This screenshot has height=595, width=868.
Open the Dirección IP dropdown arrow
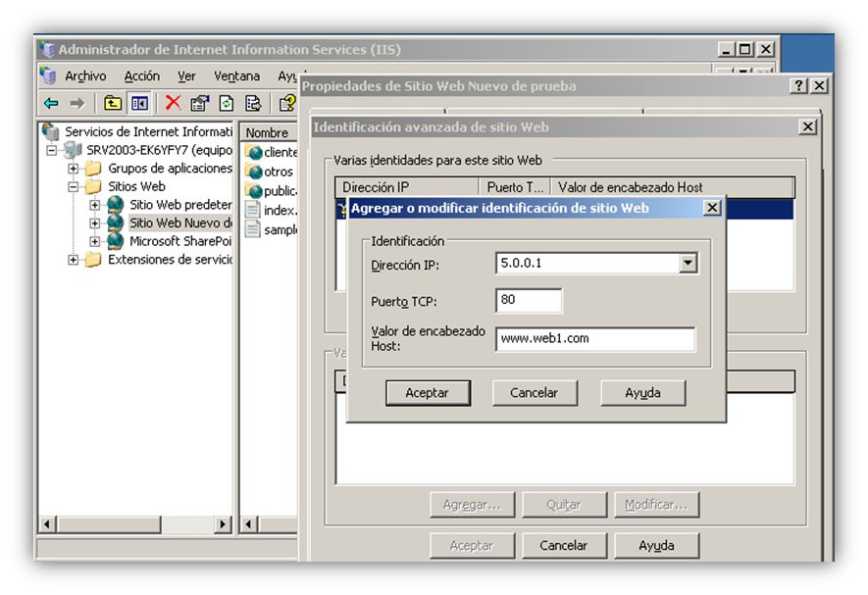pyautogui.click(x=688, y=263)
